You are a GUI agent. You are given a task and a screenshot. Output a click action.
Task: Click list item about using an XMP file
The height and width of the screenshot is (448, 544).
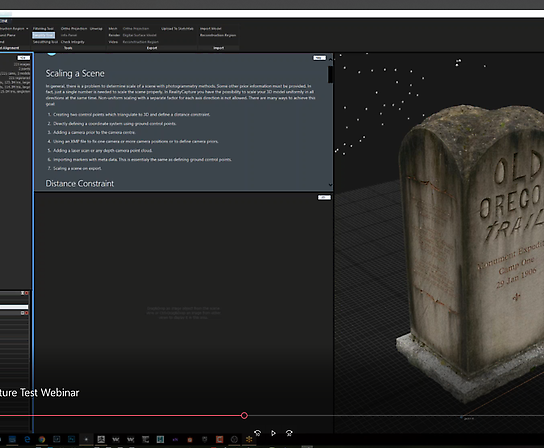tap(136, 141)
